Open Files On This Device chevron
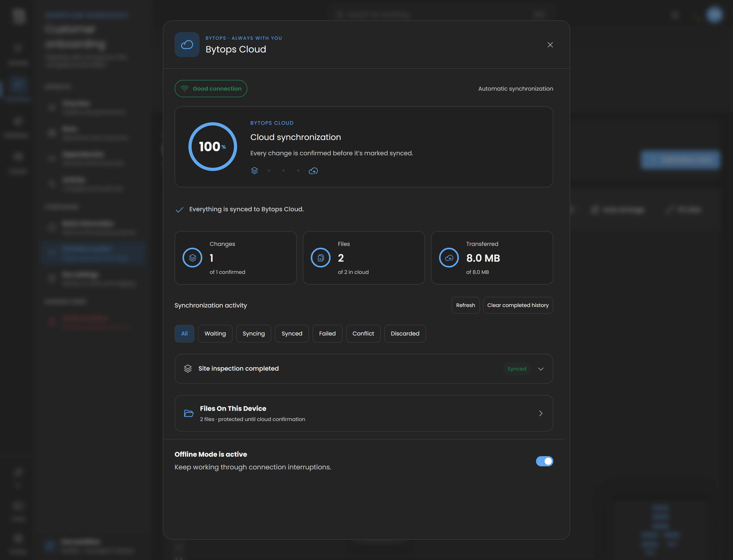The width and height of the screenshot is (733, 560). tap(540, 413)
